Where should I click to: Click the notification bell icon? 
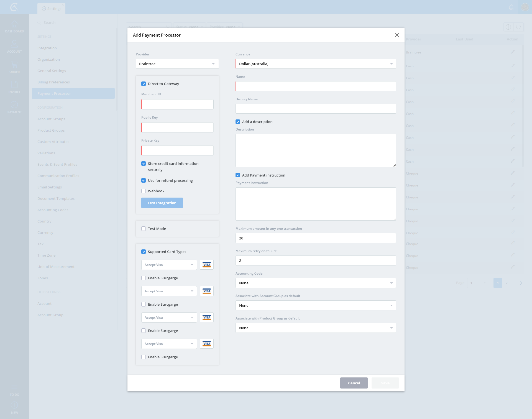pos(511,7)
